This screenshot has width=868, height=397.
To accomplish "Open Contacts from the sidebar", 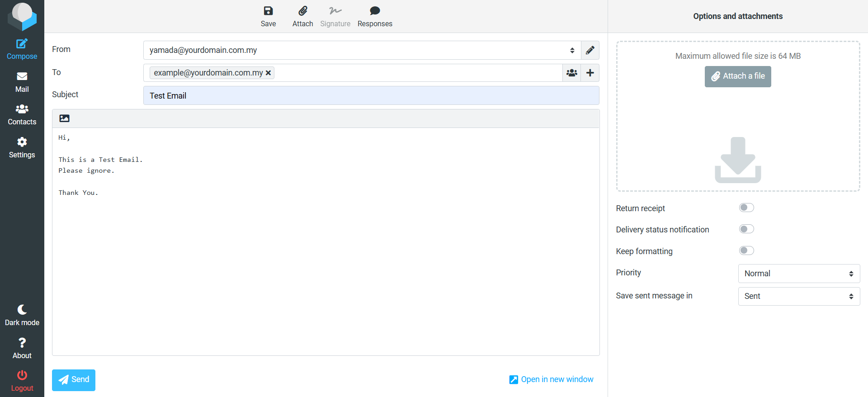I will point(22,114).
